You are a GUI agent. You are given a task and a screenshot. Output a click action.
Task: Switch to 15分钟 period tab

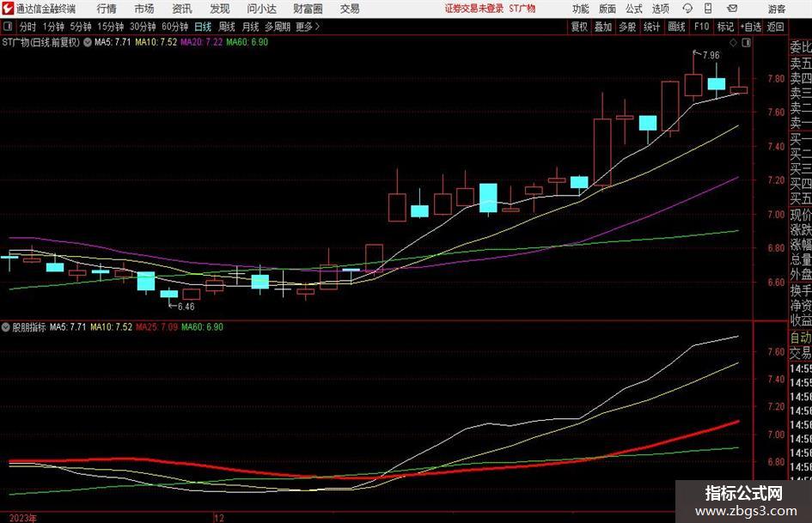point(111,27)
